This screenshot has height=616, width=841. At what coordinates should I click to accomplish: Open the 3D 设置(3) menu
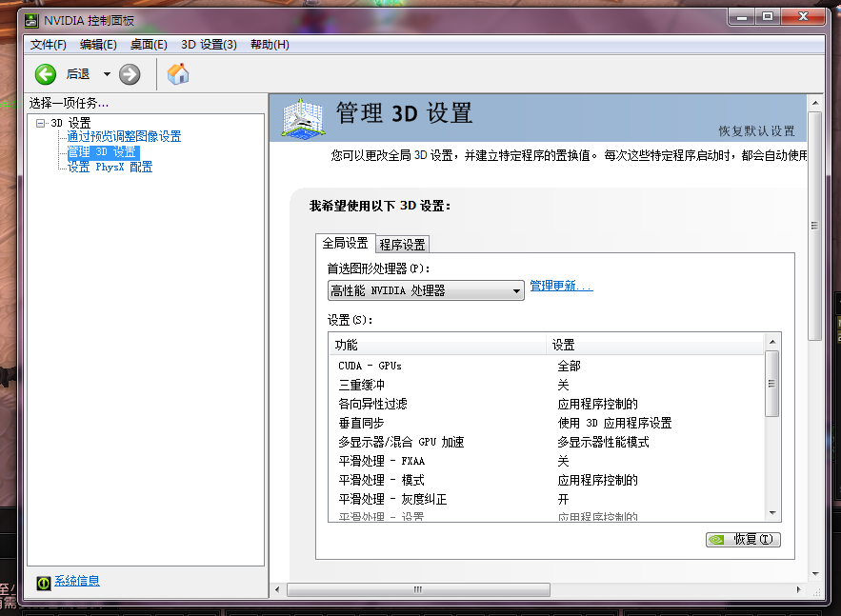pos(209,45)
